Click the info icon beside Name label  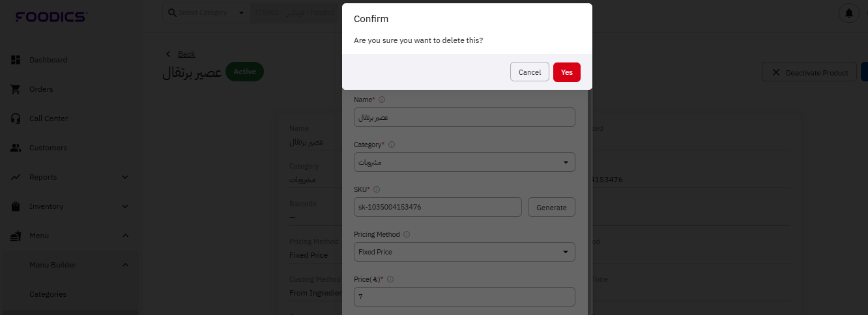(382, 100)
